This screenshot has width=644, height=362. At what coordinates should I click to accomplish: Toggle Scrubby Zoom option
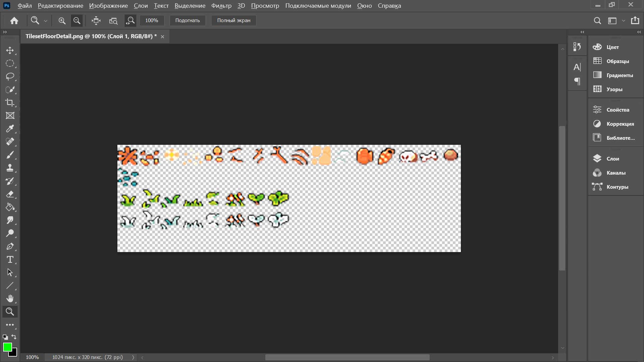click(x=130, y=20)
